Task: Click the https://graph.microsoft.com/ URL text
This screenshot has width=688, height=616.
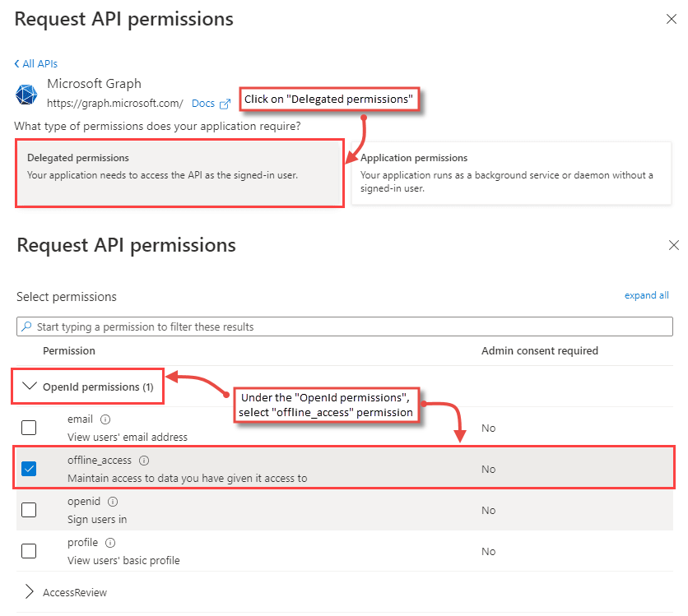Action: coord(115,104)
